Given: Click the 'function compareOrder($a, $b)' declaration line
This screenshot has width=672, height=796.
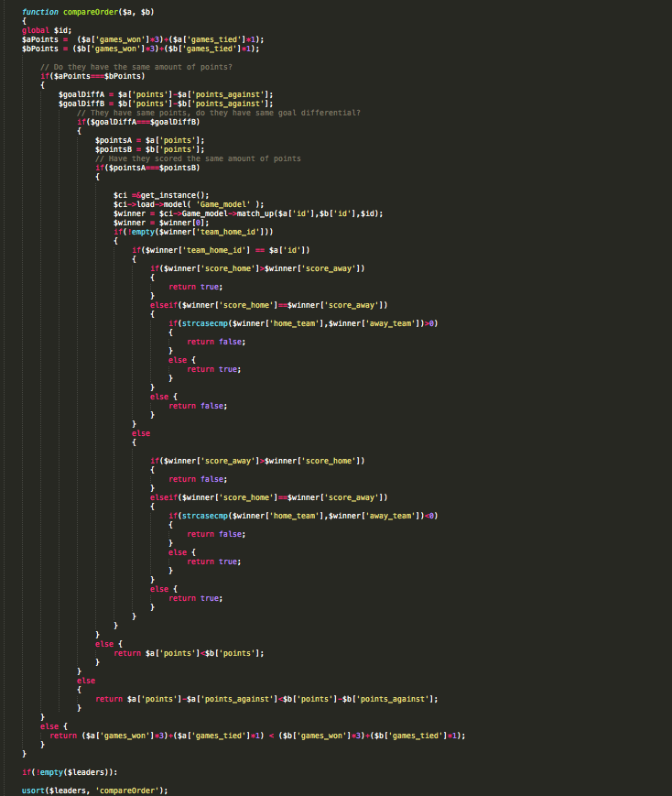Looking at the screenshot, I should 88,12.
